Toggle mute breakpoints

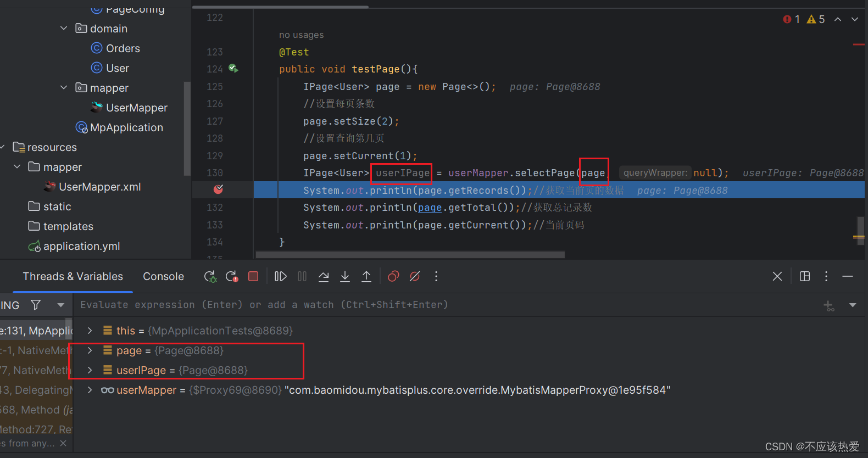[x=415, y=276]
